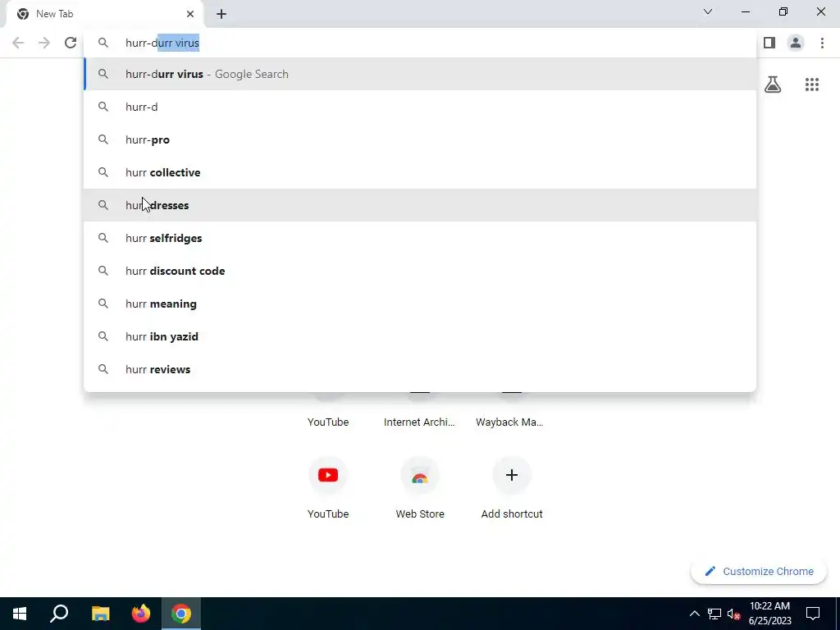Open Chrome side panel icon
The height and width of the screenshot is (630, 840).
pos(769,43)
